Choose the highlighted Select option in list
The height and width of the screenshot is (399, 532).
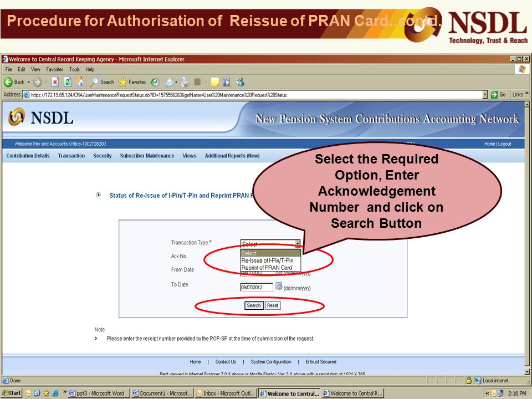(271, 253)
